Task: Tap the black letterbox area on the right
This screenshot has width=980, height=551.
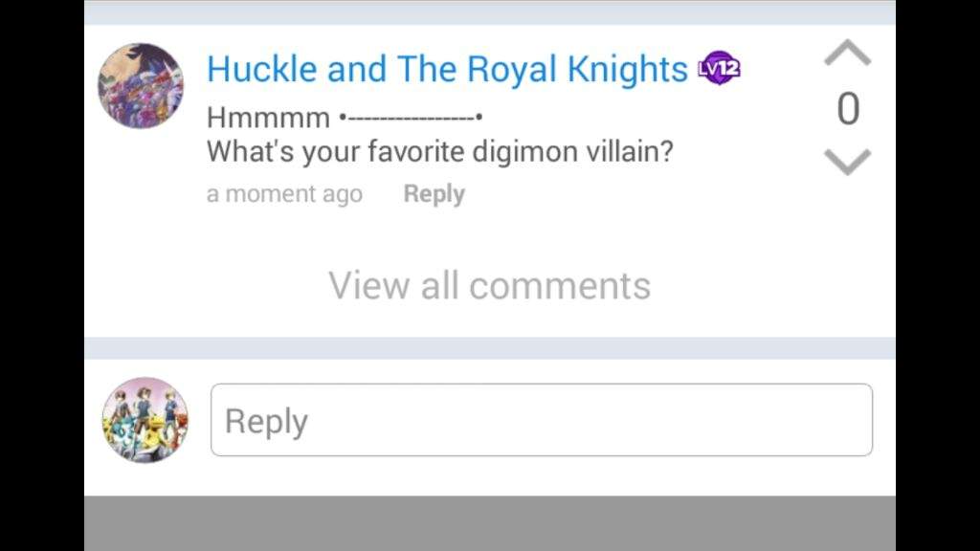Action: (x=938, y=275)
